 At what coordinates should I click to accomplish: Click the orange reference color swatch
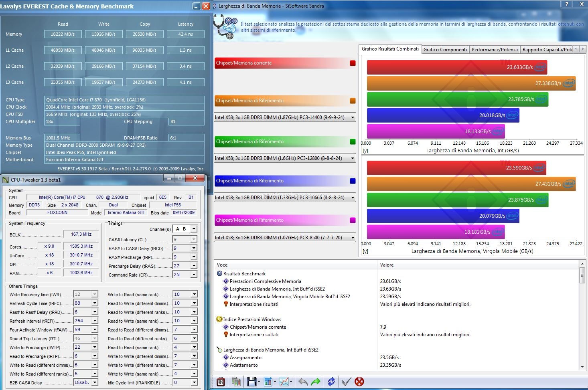353,101
